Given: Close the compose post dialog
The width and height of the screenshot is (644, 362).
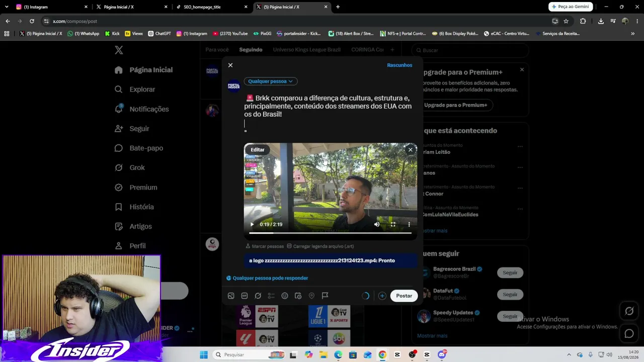Looking at the screenshot, I should click(230, 65).
